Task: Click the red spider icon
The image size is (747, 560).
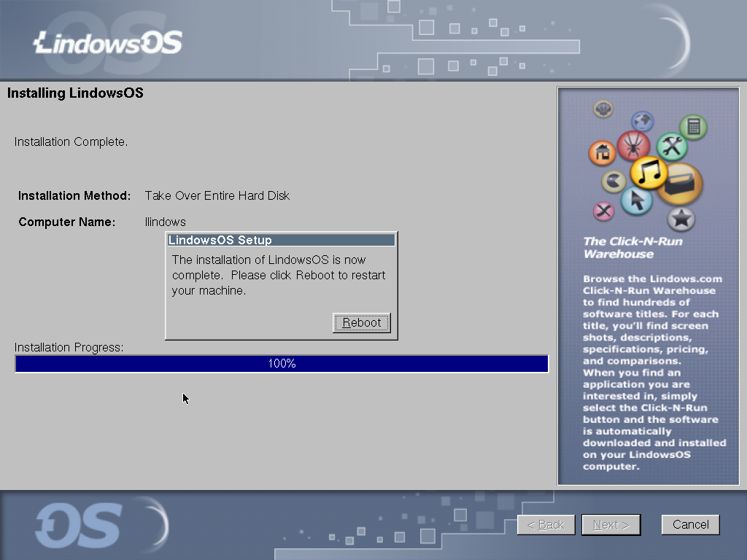Action: [633, 146]
